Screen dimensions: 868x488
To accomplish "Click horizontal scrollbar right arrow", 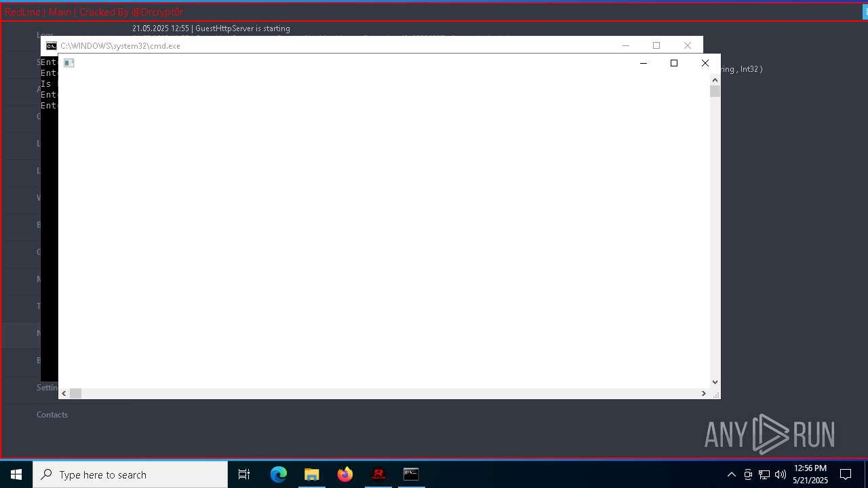I will point(703,393).
